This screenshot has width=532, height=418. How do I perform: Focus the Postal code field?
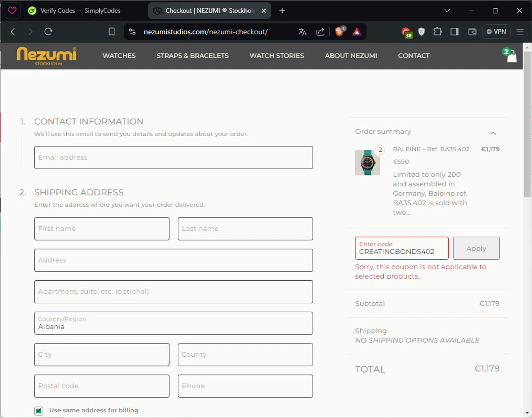coord(102,386)
